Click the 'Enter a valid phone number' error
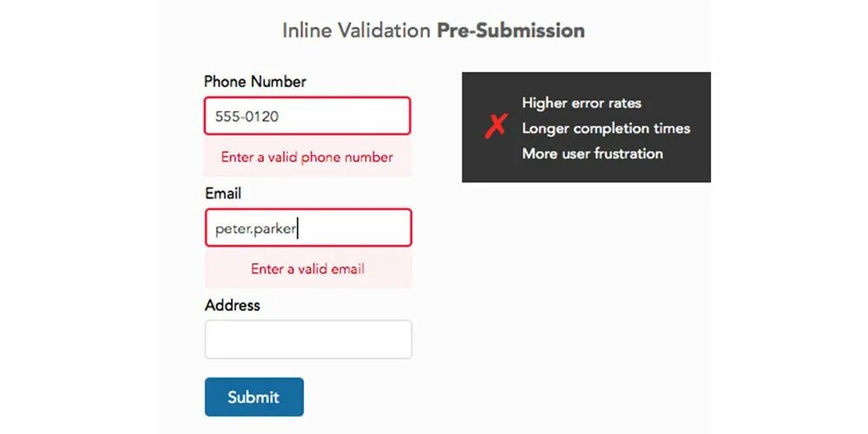 coord(306,157)
